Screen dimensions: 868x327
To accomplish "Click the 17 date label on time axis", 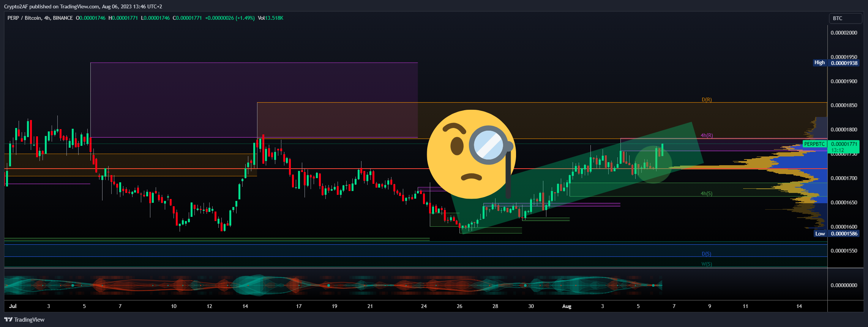I will tap(299, 306).
